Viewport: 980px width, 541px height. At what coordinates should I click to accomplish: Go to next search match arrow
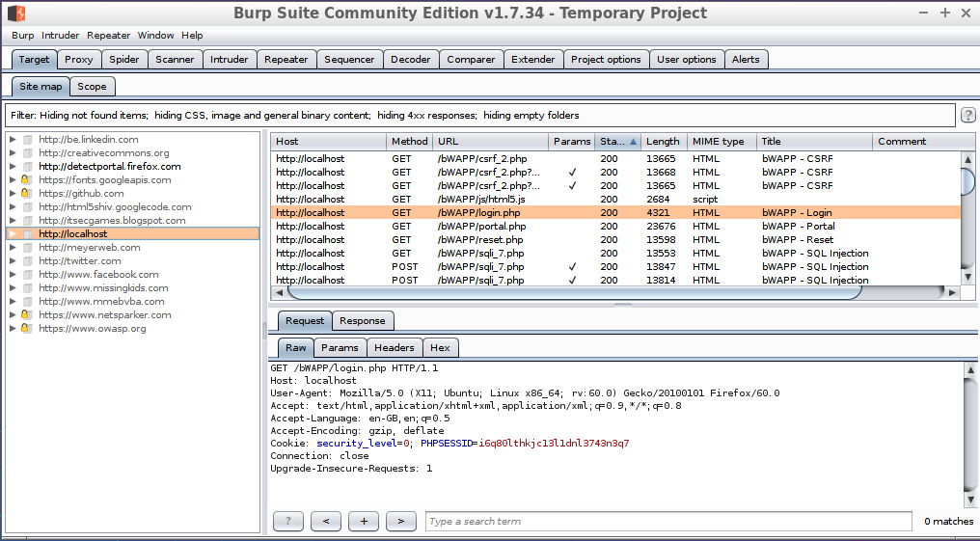click(400, 522)
